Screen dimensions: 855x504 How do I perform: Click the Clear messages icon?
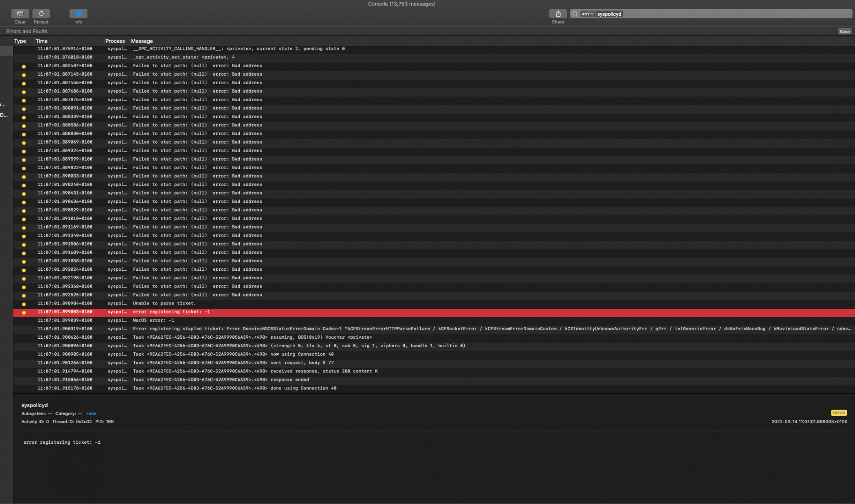pyautogui.click(x=20, y=14)
